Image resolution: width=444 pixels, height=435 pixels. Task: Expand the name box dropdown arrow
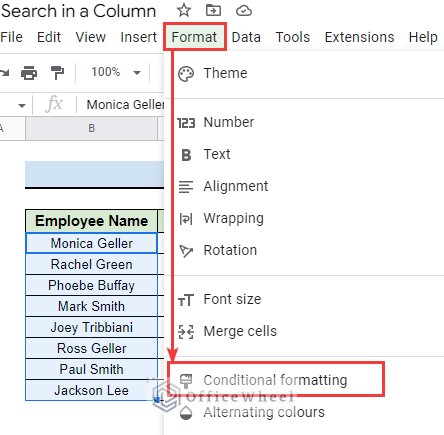click(22, 106)
